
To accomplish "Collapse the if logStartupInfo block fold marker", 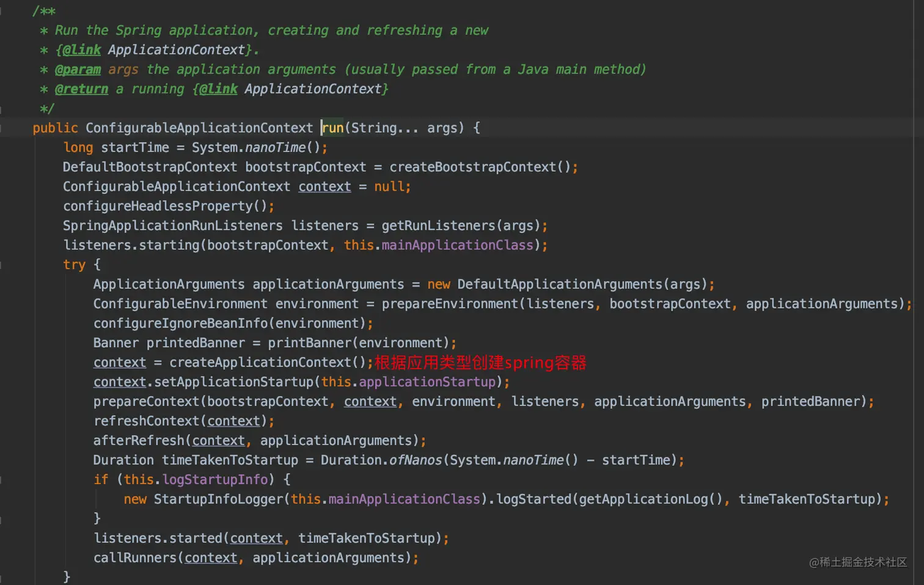I will [x=2, y=480].
